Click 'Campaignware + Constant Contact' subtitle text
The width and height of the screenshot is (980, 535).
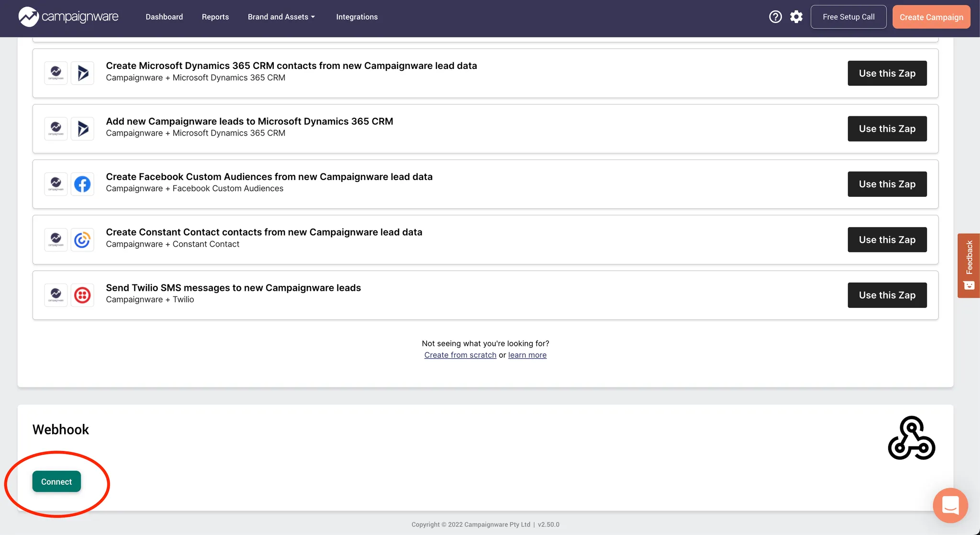pos(173,244)
